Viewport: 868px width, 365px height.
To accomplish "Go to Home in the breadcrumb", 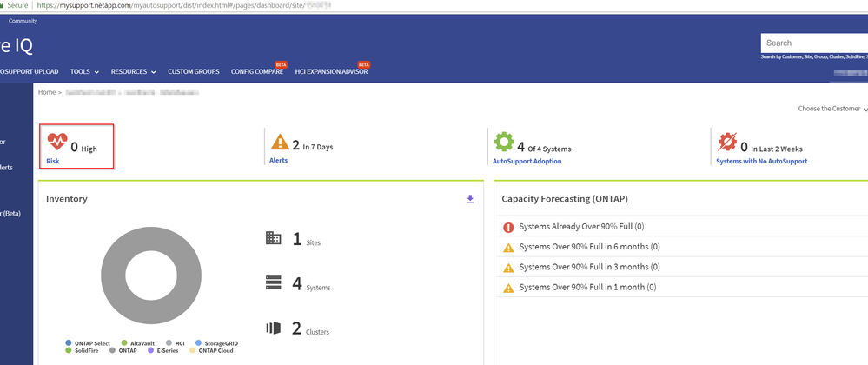I will coord(47,92).
